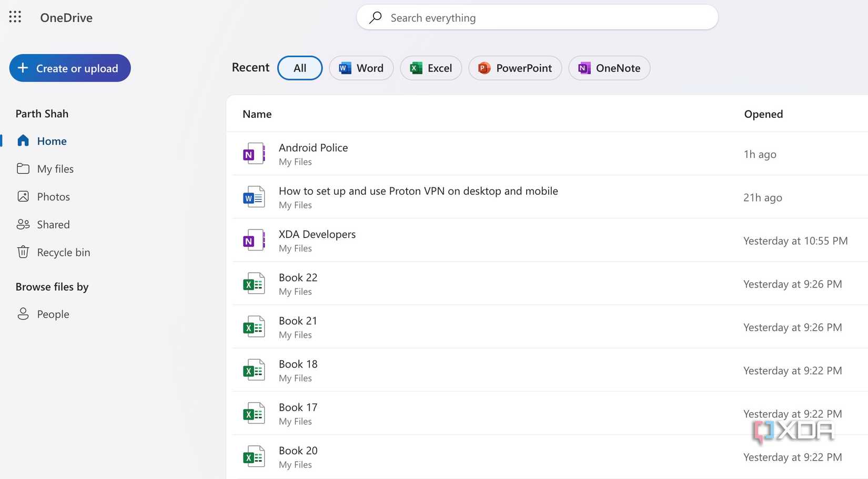The height and width of the screenshot is (479, 868).
Task: Click the Shared people icon
Action: click(23, 224)
